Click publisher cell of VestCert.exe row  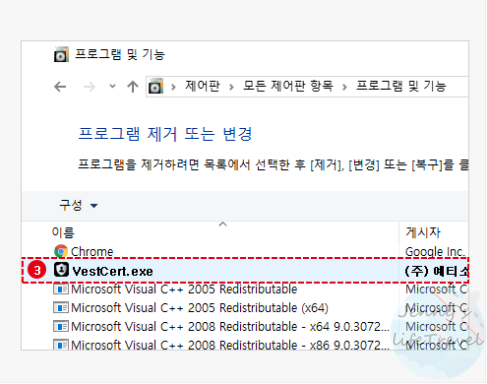[x=436, y=271]
